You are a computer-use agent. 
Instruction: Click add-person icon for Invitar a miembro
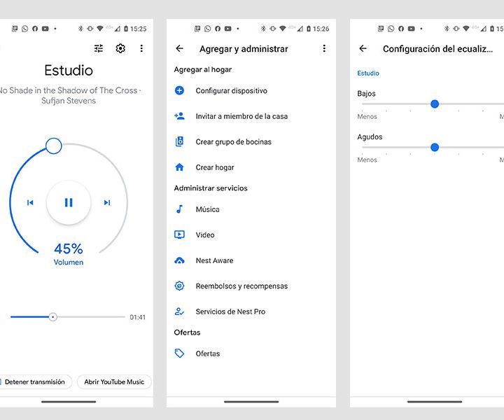tap(179, 116)
